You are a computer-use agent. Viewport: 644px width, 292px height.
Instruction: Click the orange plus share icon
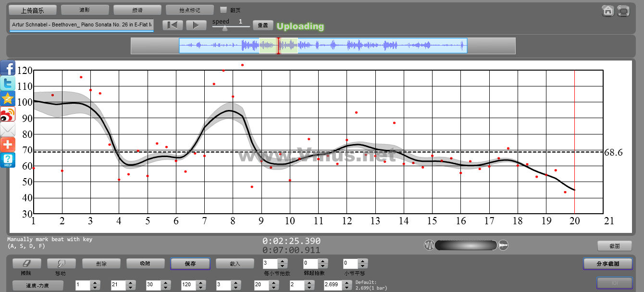tap(8, 145)
